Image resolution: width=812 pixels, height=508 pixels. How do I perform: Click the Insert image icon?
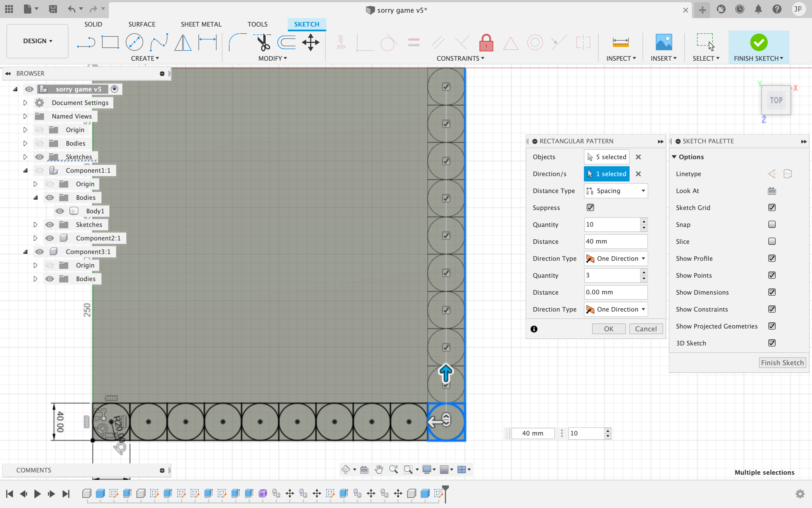(663, 43)
